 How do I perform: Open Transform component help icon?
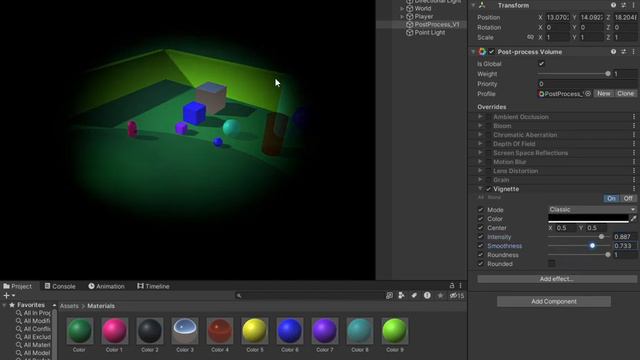coord(613,5)
